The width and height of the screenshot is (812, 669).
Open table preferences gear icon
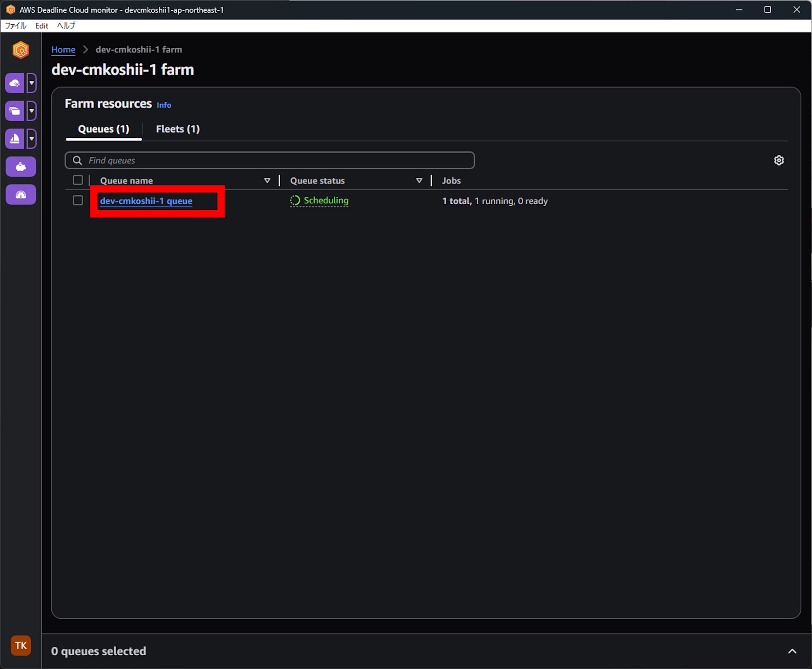point(779,160)
